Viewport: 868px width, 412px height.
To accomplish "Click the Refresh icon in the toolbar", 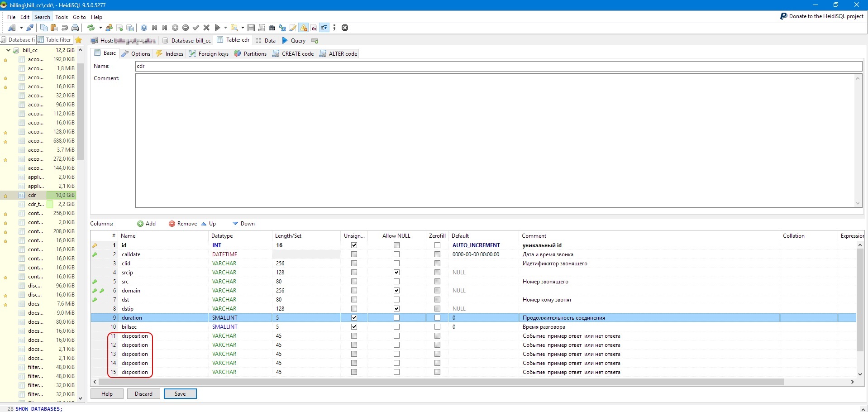I will point(91,28).
